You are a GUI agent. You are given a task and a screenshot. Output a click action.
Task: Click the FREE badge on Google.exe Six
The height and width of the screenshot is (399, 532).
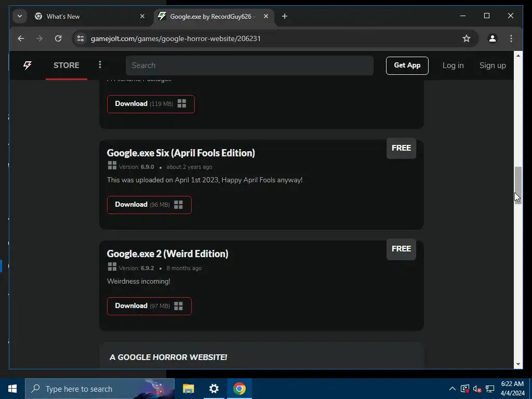tap(401, 148)
